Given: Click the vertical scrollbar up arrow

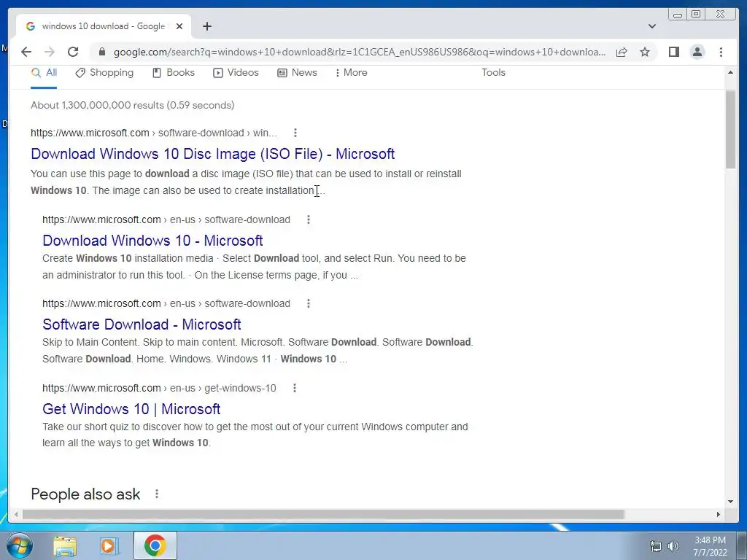Looking at the screenshot, I should point(730,72).
